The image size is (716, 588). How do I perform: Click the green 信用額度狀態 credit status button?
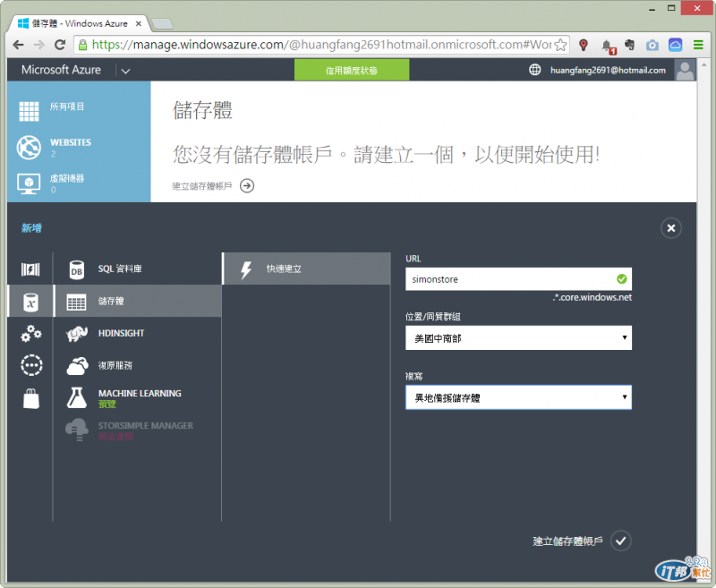point(352,71)
